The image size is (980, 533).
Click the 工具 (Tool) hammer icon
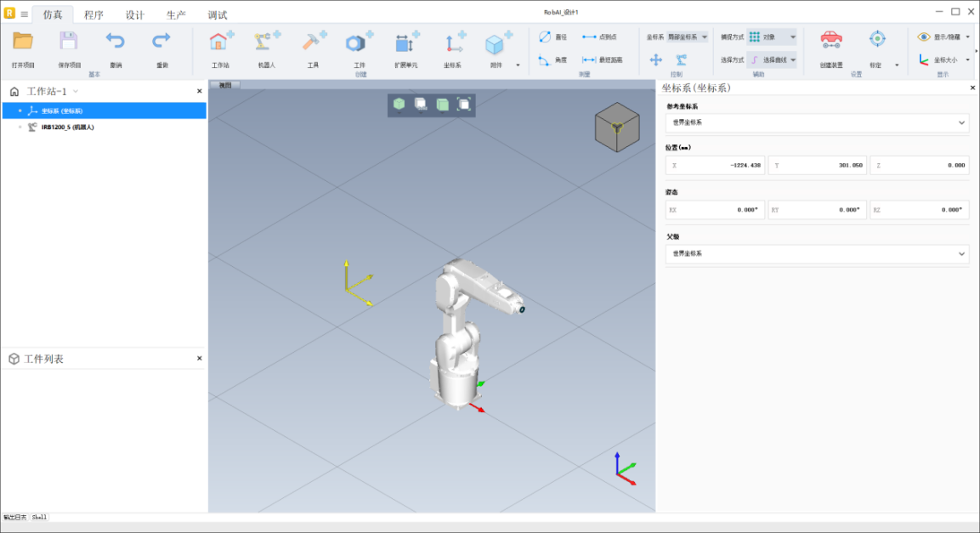[x=313, y=42]
